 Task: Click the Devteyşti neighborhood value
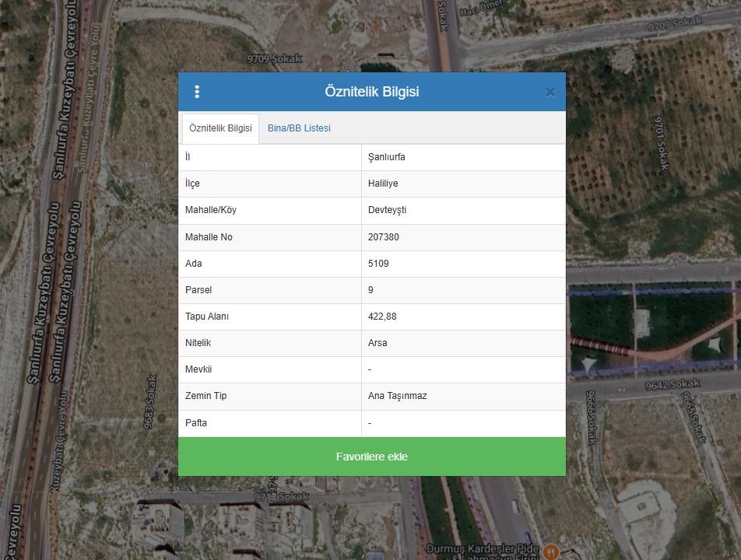pyautogui.click(x=387, y=210)
